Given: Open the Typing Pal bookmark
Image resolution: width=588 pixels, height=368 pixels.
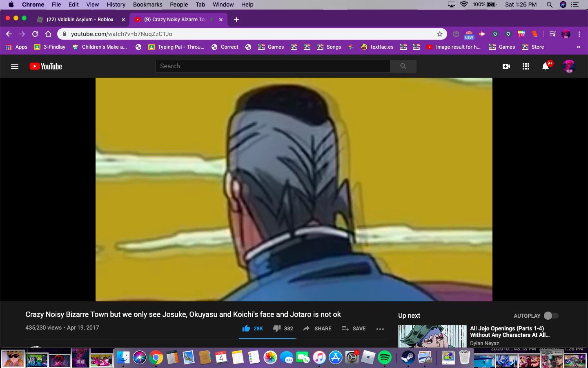Looking at the screenshot, I should point(176,47).
